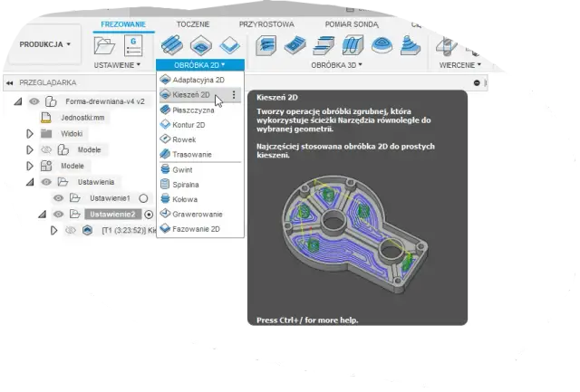This screenshot has height=392, width=580.
Task: Switch to the TOCZENIE tab
Action: click(193, 24)
